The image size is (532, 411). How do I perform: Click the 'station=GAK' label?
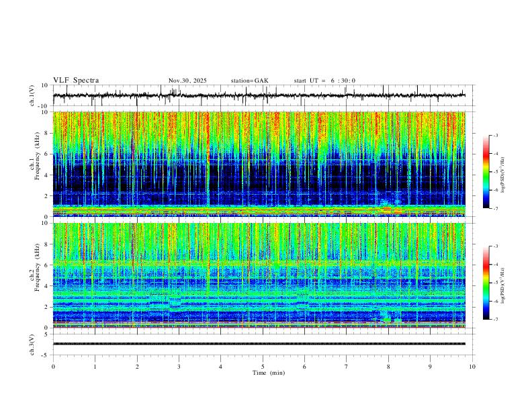[x=249, y=81]
